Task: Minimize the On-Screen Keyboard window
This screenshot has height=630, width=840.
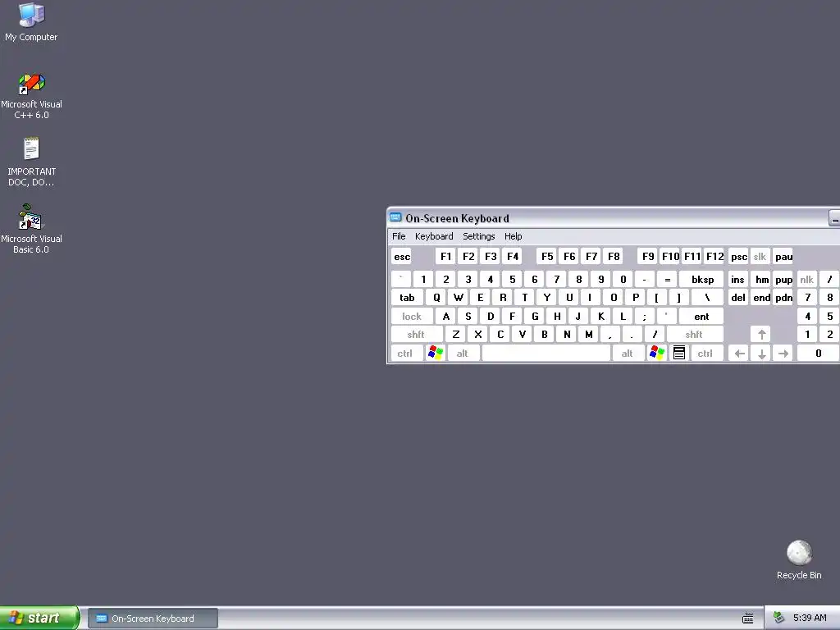Action: tap(834, 218)
